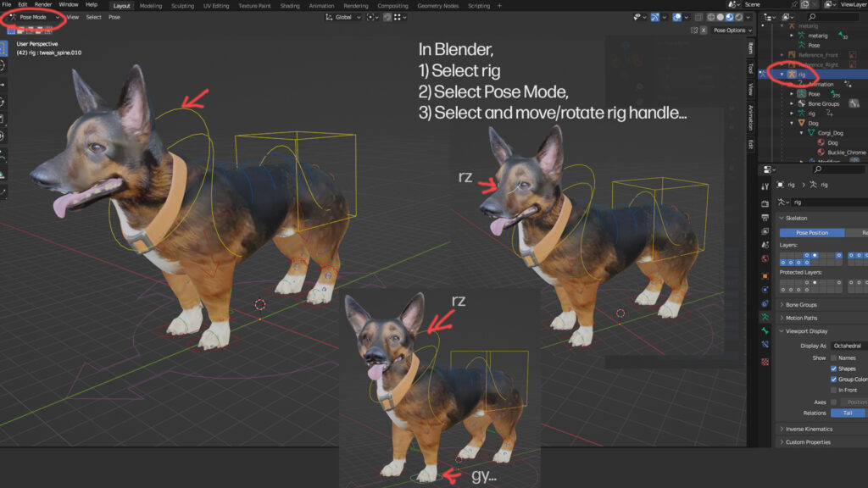Open the Render menu
Screen dimensions: 868x488
coord(43,5)
